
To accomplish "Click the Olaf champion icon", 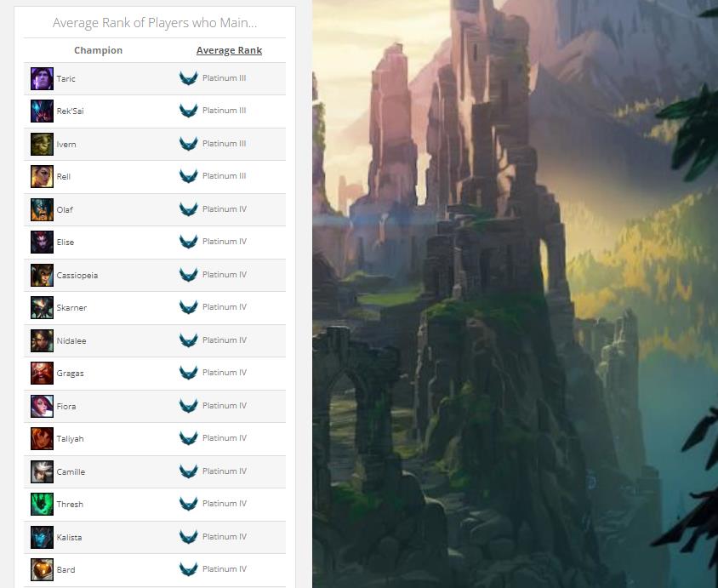I will pos(42,209).
